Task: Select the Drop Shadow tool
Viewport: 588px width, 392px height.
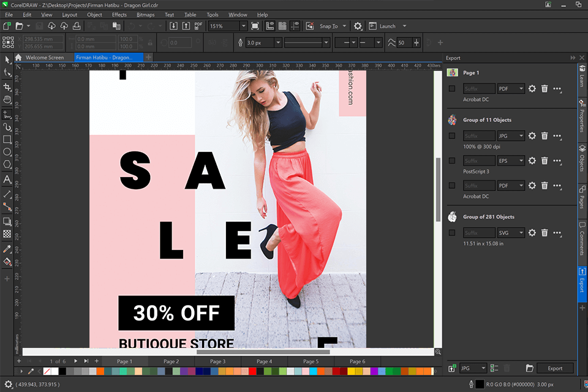Action: tap(7, 221)
